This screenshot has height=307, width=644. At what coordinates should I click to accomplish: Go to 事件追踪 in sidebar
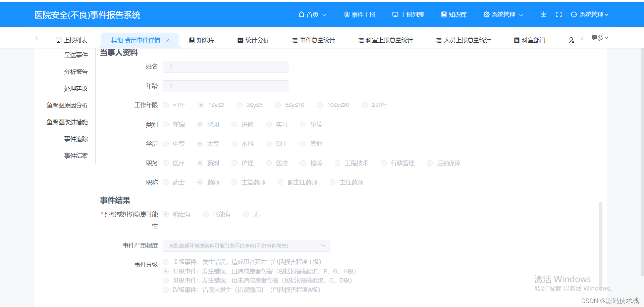coord(76,139)
